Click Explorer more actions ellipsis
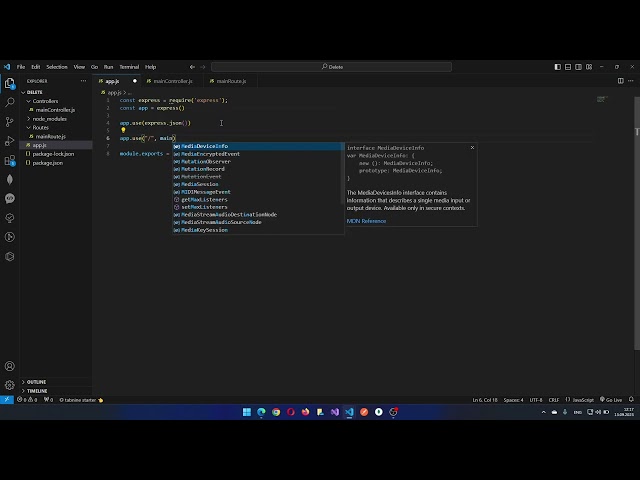 (x=83, y=81)
